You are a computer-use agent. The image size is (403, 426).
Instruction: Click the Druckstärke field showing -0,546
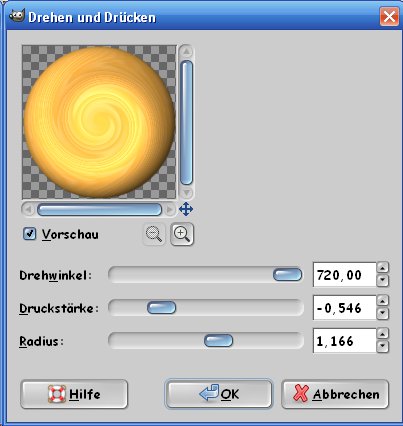(x=345, y=308)
